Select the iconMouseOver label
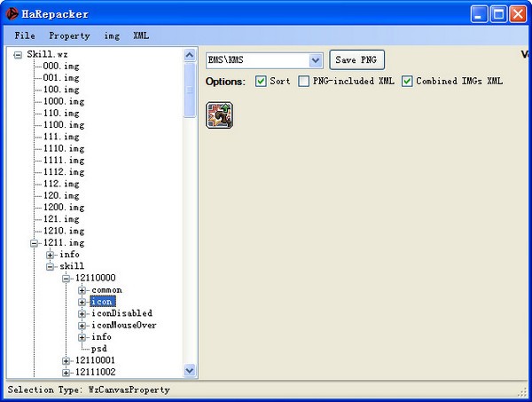 pyautogui.click(x=124, y=325)
